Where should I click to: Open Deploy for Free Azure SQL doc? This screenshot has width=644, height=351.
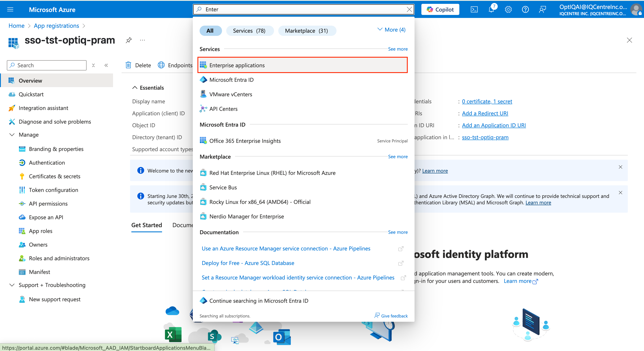click(x=248, y=263)
